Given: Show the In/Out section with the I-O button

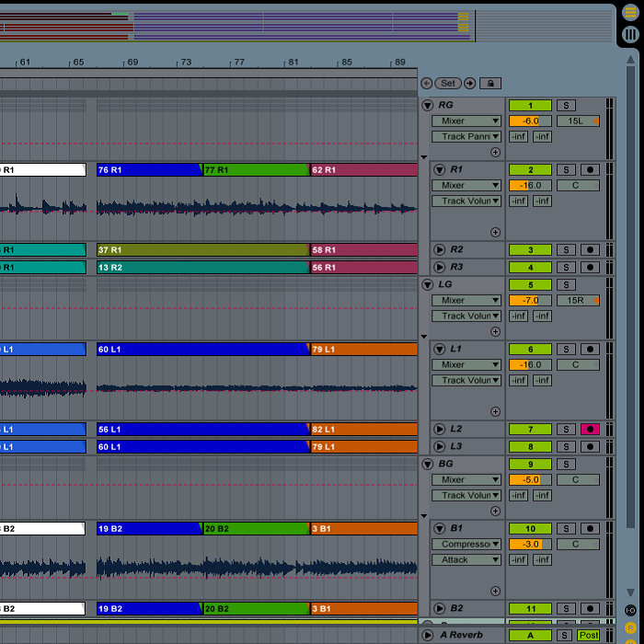Looking at the screenshot, I should click(x=630, y=610).
